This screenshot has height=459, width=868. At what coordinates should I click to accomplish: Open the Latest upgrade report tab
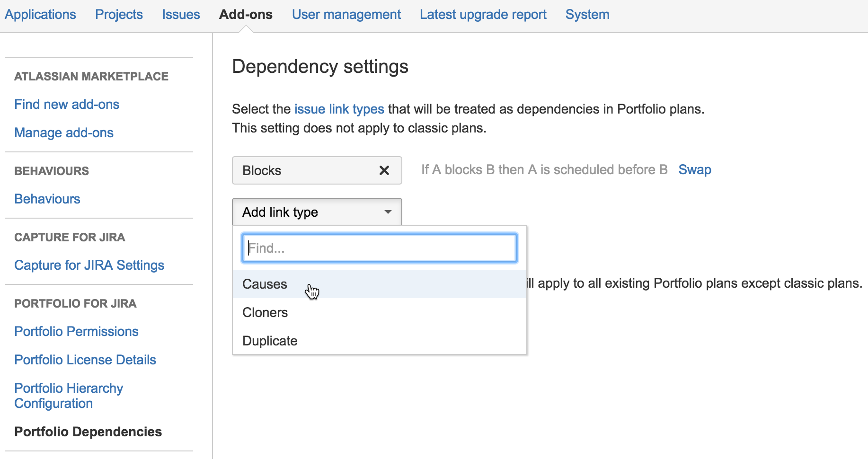pyautogui.click(x=483, y=15)
